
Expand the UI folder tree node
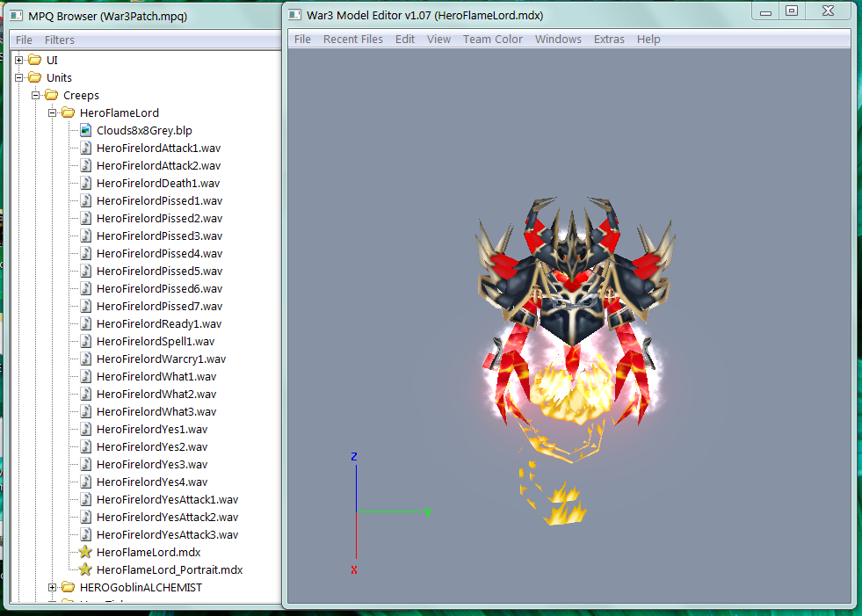18,60
